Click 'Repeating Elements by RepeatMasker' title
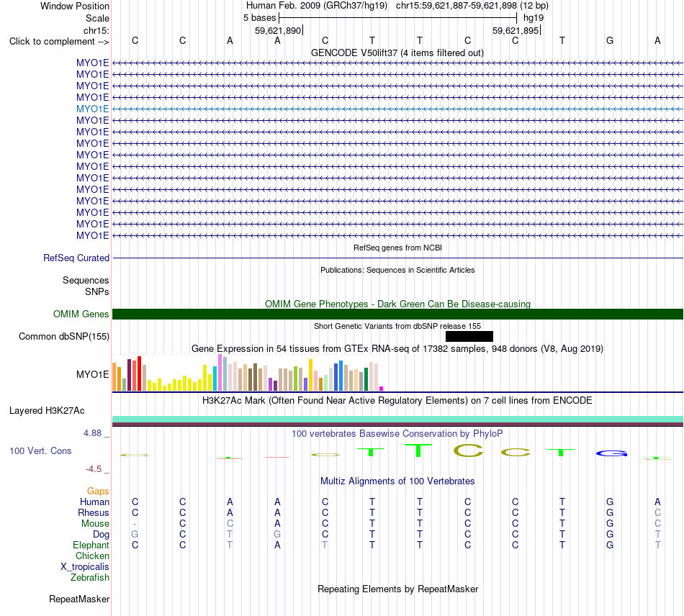The height and width of the screenshot is (616, 684). 397,589
